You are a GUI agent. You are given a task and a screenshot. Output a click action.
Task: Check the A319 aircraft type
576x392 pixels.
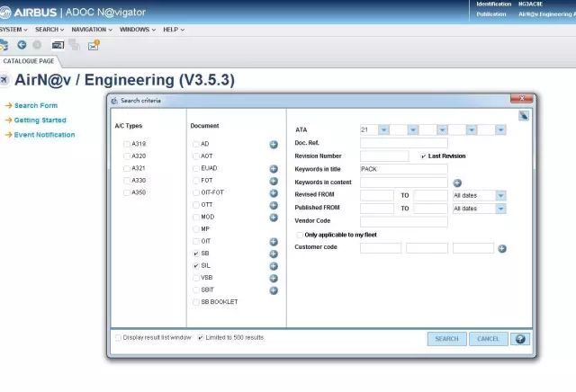click(x=127, y=144)
